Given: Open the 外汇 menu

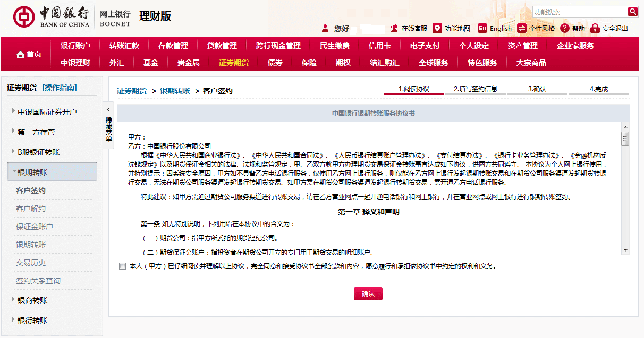Looking at the screenshot, I should pyautogui.click(x=117, y=63).
